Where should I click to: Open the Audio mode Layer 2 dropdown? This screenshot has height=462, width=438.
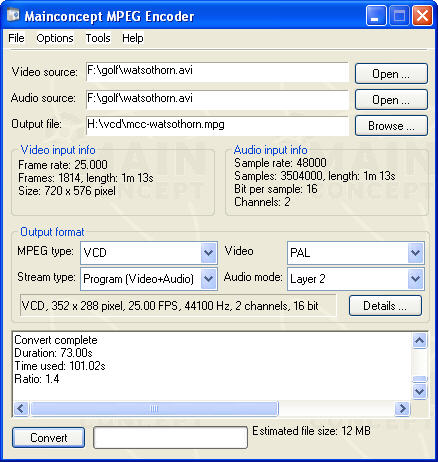click(x=415, y=278)
